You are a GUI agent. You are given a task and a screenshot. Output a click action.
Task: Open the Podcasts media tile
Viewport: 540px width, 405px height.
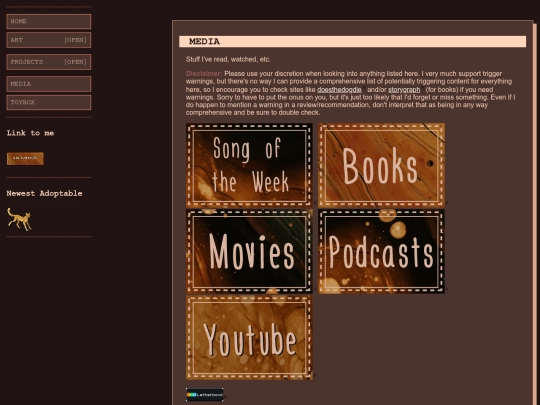point(381,251)
